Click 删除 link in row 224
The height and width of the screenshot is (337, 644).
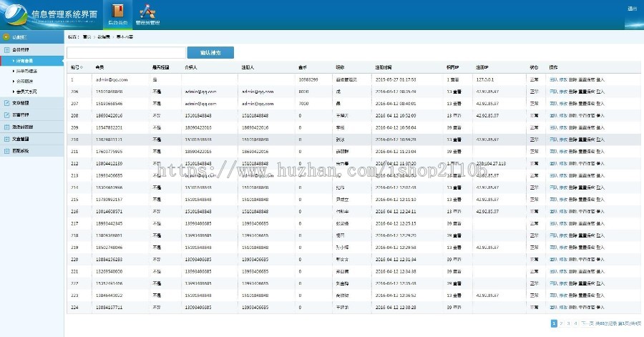pyautogui.click(x=572, y=308)
